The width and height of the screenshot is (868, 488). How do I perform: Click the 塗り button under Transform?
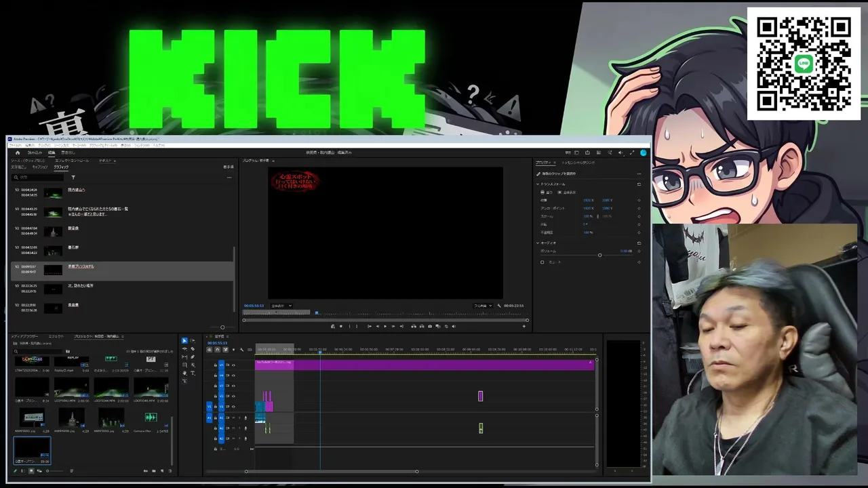[547, 192]
